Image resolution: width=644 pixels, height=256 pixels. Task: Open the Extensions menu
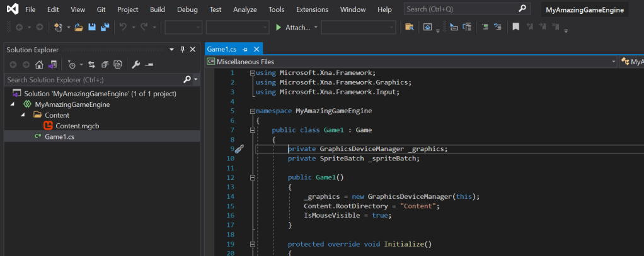coord(312,9)
